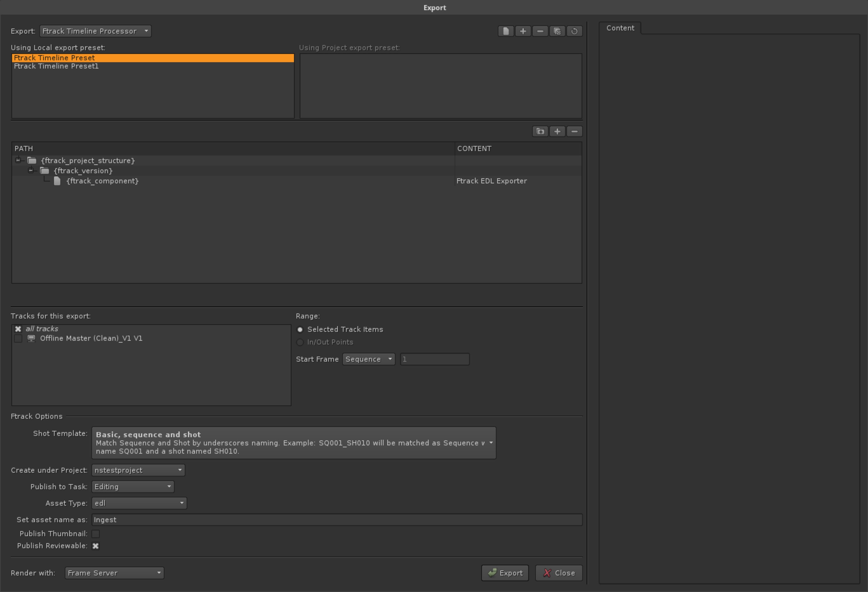Image resolution: width=868 pixels, height=592 pixels.
Task: Open the Start Frame Sequence dropdown
Action: tap(369, 359)
